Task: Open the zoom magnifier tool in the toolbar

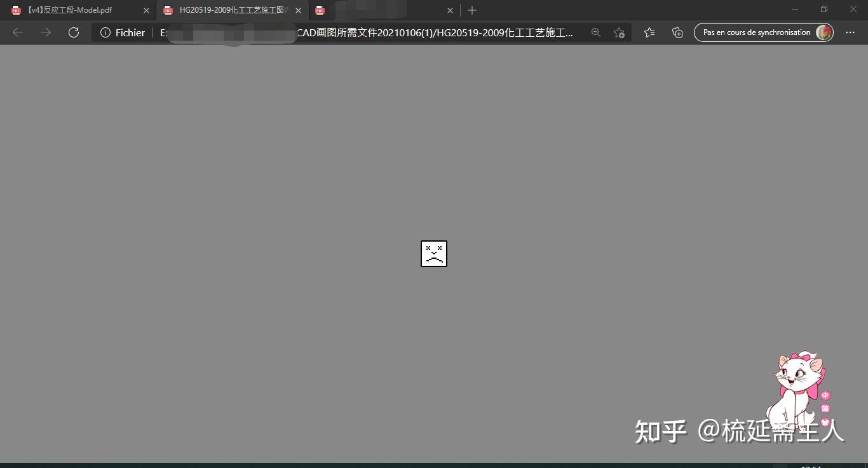Action: (x=596, y=32)
